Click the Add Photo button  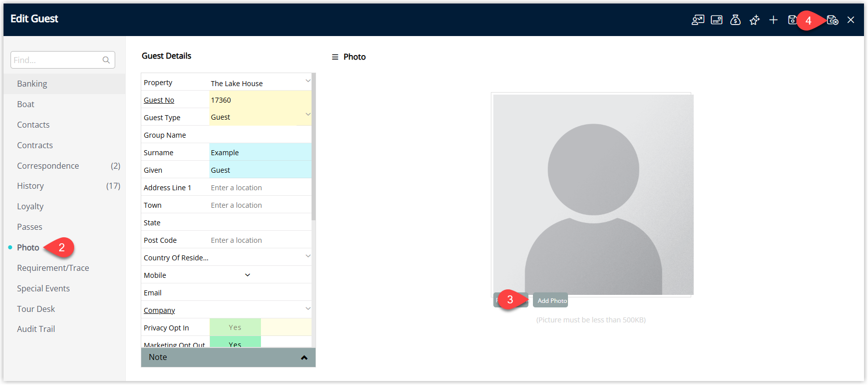(550, 300)
